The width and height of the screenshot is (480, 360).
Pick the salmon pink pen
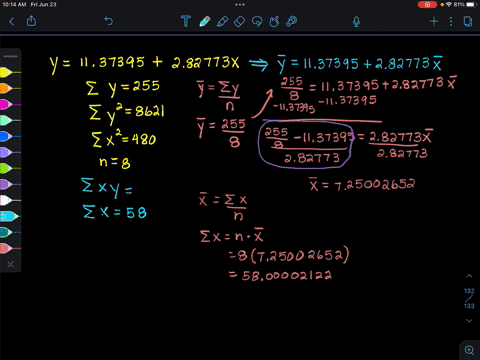(x=10, y=248)
